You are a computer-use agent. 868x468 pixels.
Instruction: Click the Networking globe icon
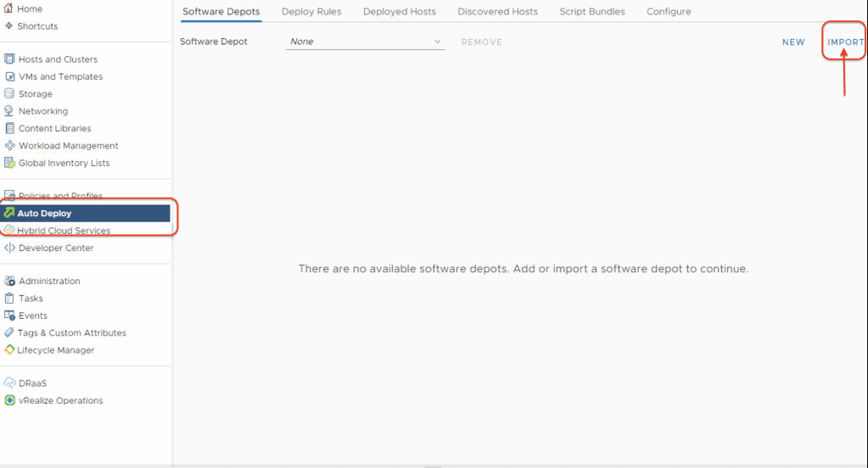[9, 110]
